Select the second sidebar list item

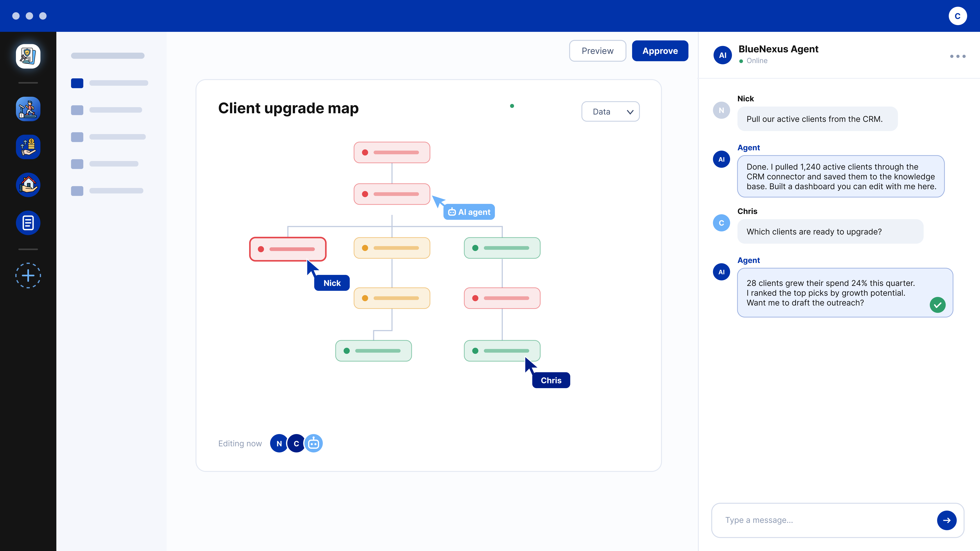coord(107,110)
